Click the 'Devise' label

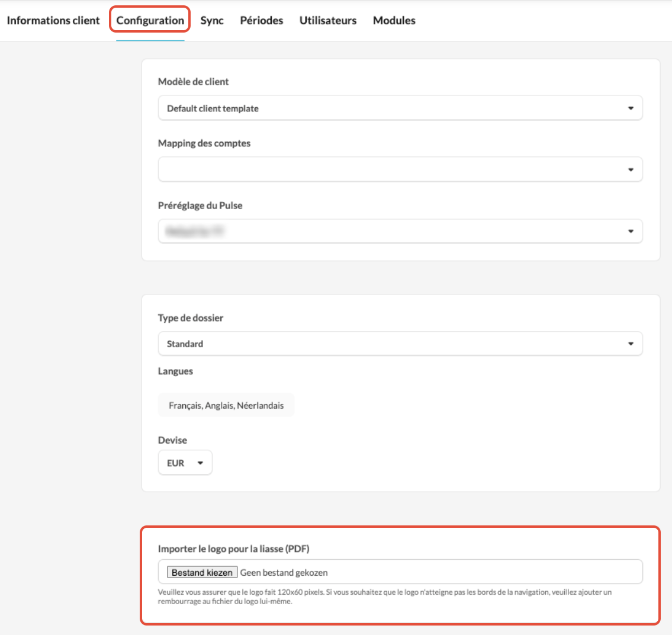tap(172, 440)
